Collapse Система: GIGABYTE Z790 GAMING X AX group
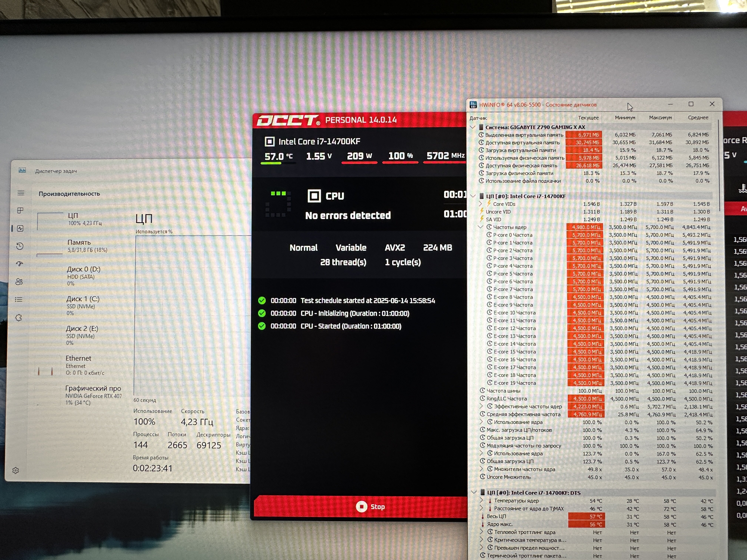Image resolution: width=747 pixels, height=560 pixels. click(x=473, y=127)
